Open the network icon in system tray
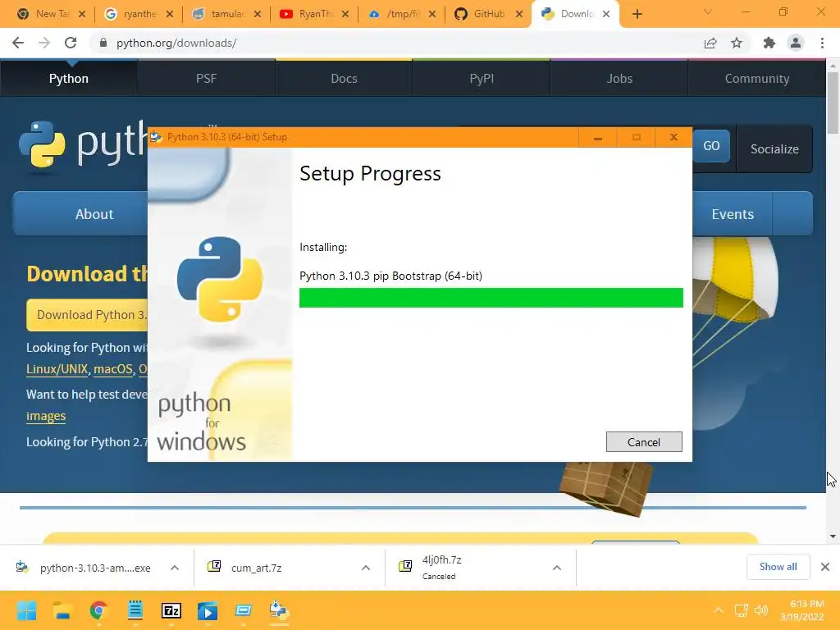This screenshot has width=840, height=630. pos(742,610)
